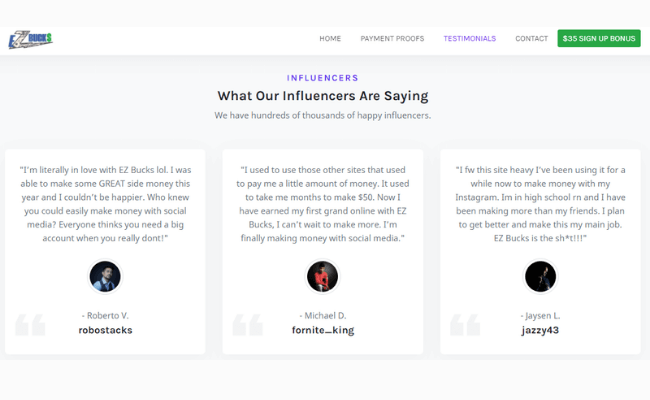650x400 pixels.
Task: Click Jaysen's testimonial about Instagram
Action: click(540, 204)
